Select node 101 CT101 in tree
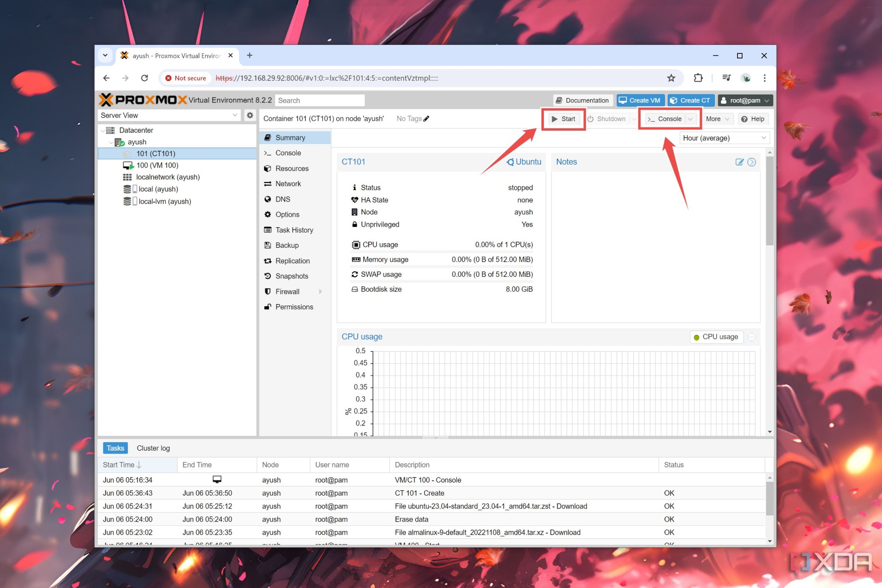The image size is (882, 588). tap(156, 153)
